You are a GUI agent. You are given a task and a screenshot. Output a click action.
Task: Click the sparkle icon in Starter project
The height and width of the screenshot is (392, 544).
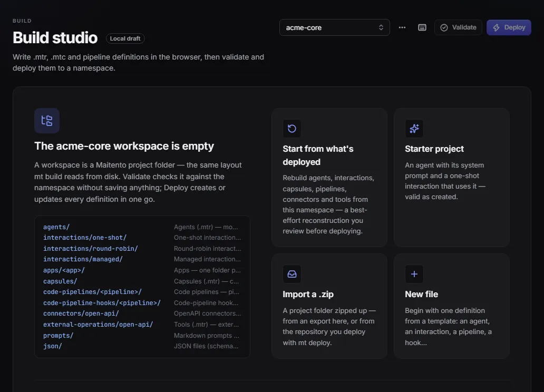(414, 129)
